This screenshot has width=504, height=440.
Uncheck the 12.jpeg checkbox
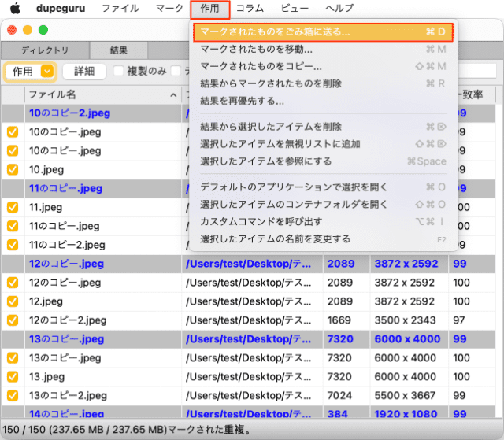click(13, 301)
